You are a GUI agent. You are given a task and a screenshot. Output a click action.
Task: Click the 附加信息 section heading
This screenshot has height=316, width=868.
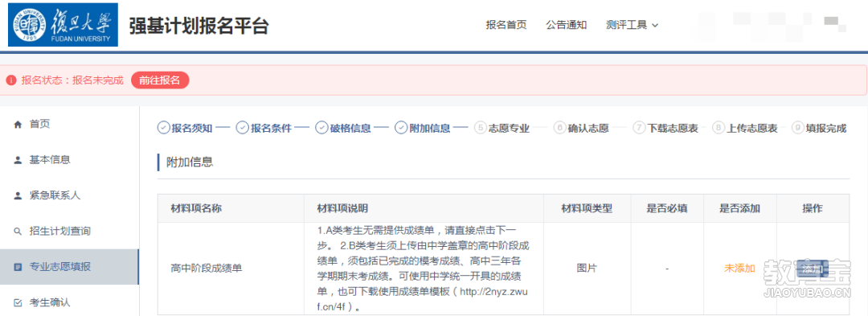pos(190,162)
